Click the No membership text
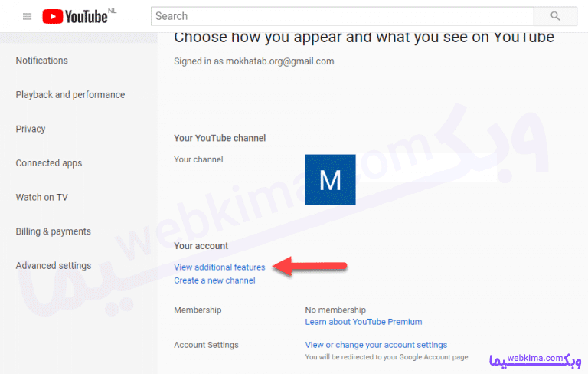Screen dimensions: 588x374 click(x=335, y=310)
